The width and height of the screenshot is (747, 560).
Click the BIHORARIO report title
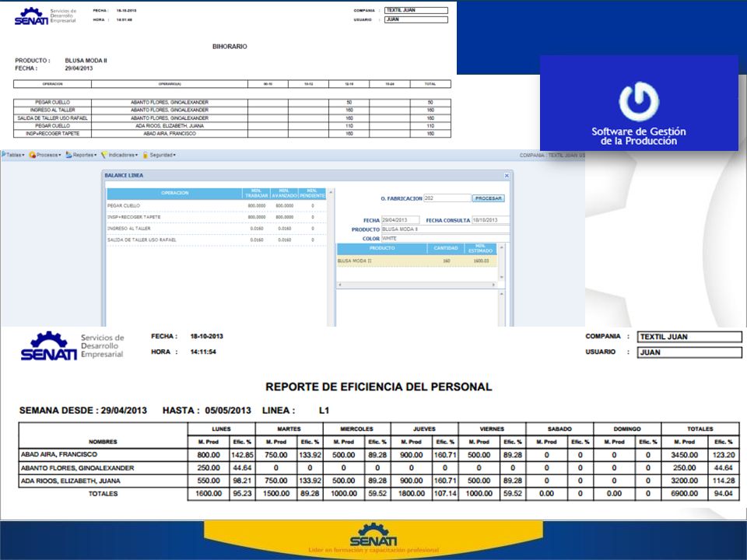[x=230, y=46]
